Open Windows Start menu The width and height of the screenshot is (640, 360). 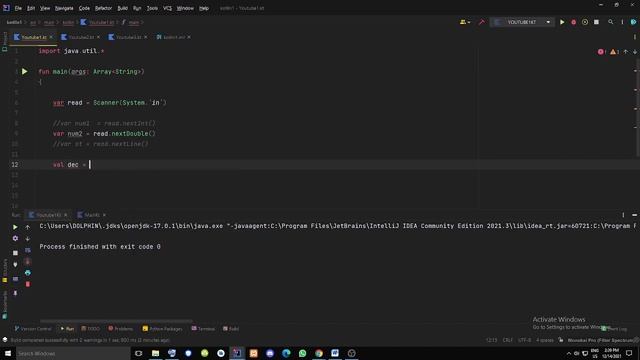point(8,353)
